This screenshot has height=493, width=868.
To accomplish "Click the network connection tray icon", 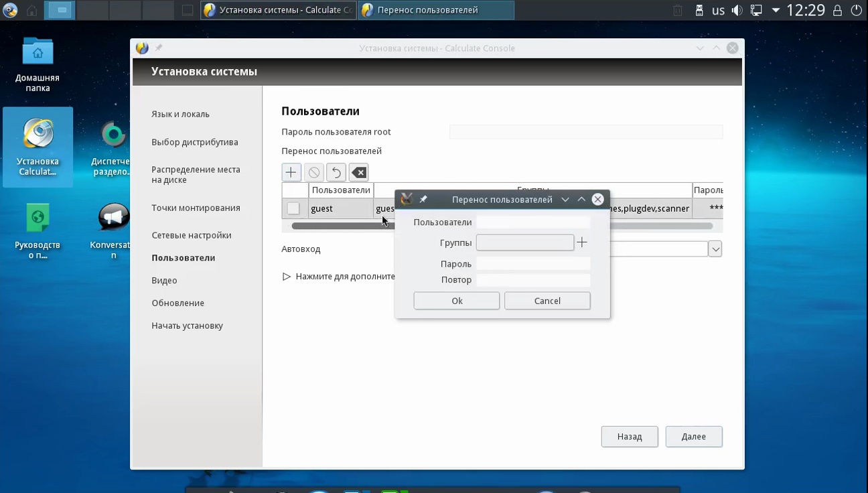I will (756, 10).
